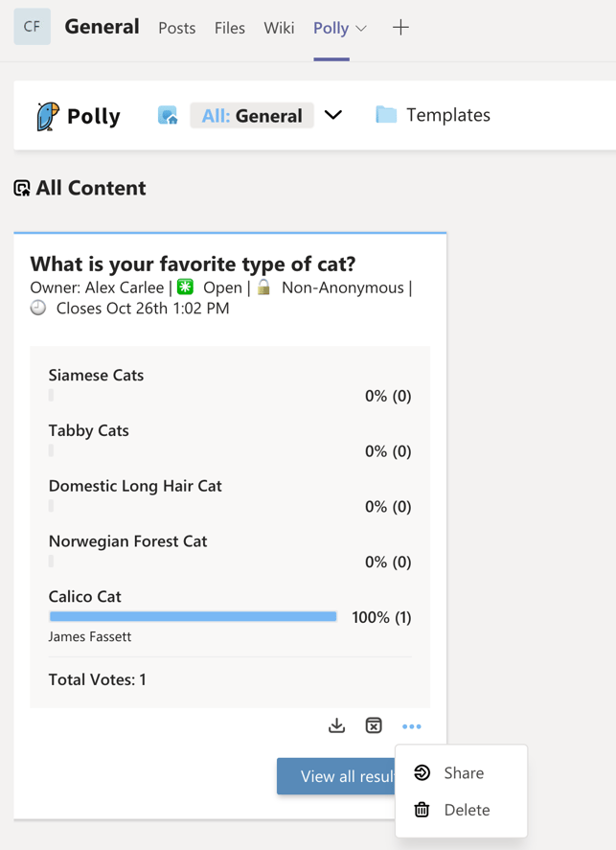Screen dimensions: 616x850
Task: Expand the All: General dropdown arrow
Action: tap(333, 115)
